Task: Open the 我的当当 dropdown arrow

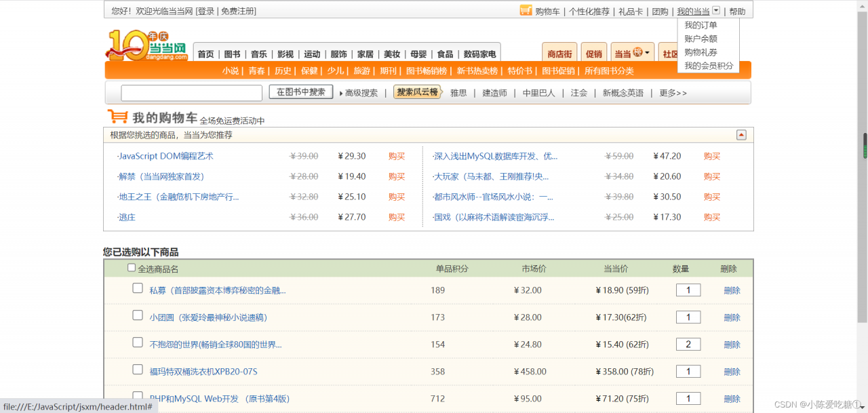Action: (716, 11)
